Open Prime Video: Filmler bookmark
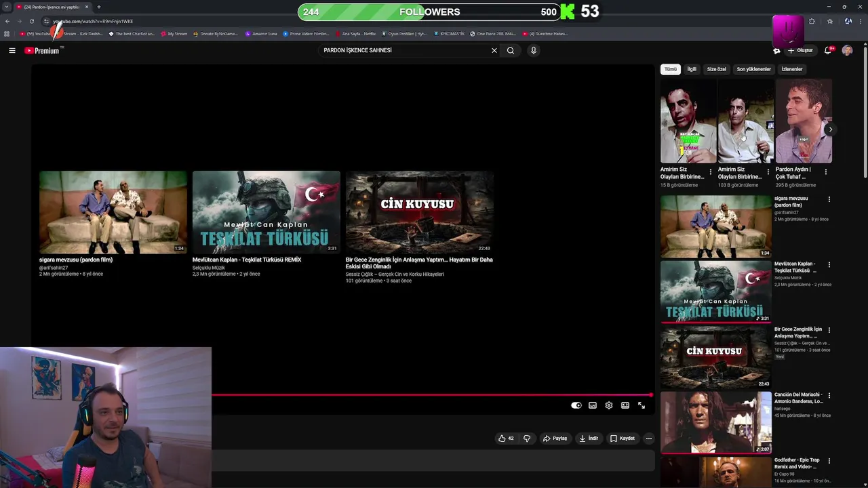868x488 pixels. coord(306,33)
